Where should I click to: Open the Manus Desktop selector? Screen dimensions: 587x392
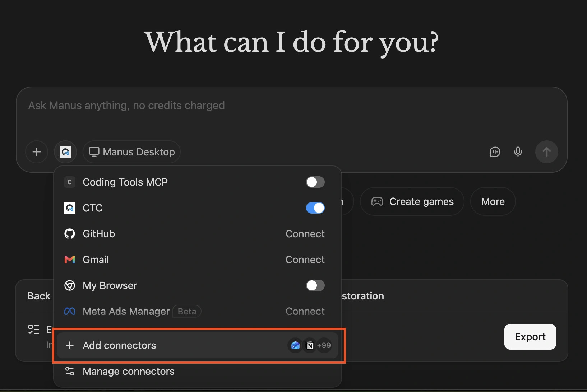coord(131,152)
